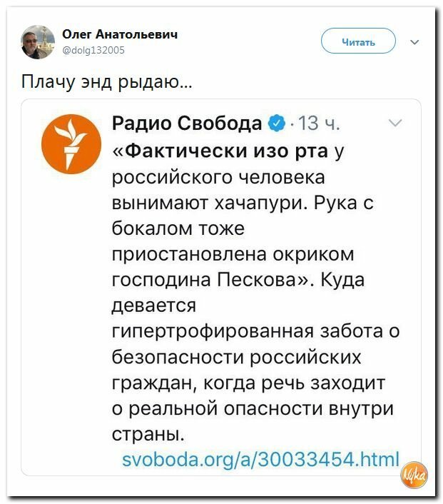Image resolution: width=443 pixels, height=504 pixels.
Task: Expand tweet options chevron beside Читать
Action: tap(414, 42)
